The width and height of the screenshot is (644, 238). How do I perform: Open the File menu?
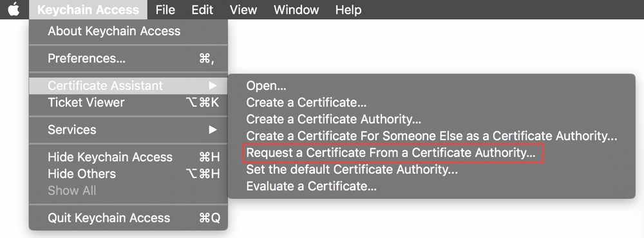(165, 10)
